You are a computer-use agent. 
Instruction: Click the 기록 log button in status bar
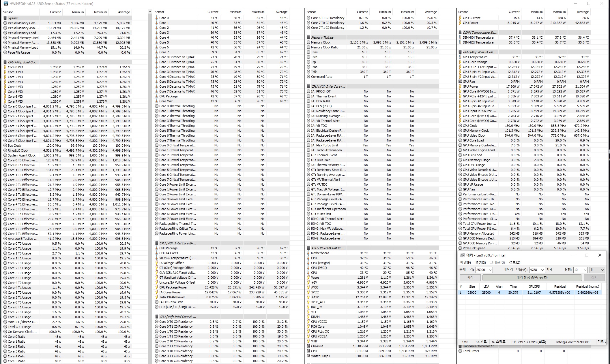[x=601, y=342]
